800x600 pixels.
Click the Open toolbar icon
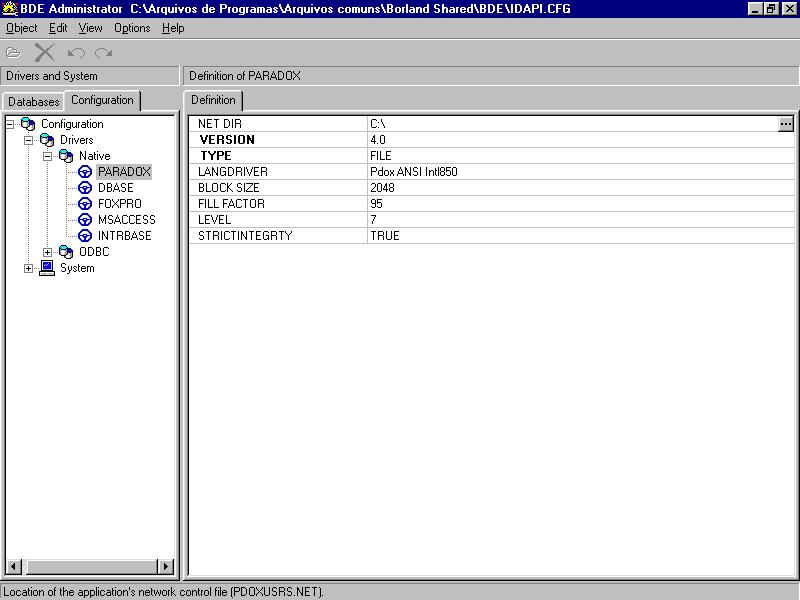[13, 52]
